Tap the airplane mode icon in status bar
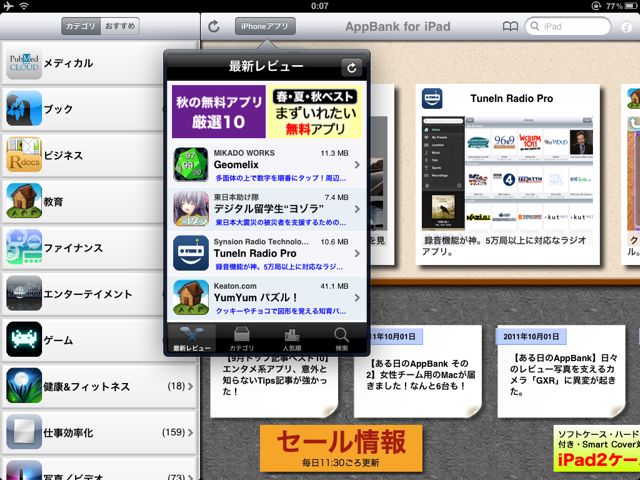Viewport: 640px width, 480px height. pos(9,6)
